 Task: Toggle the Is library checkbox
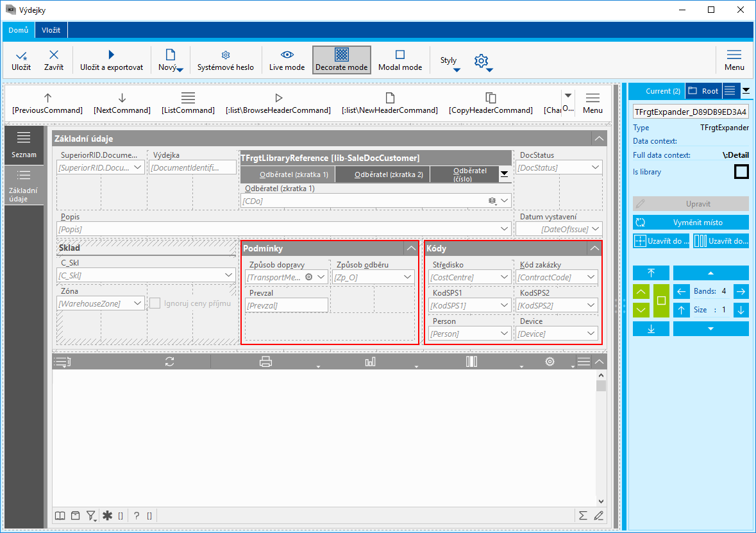[x=741, y=172]
